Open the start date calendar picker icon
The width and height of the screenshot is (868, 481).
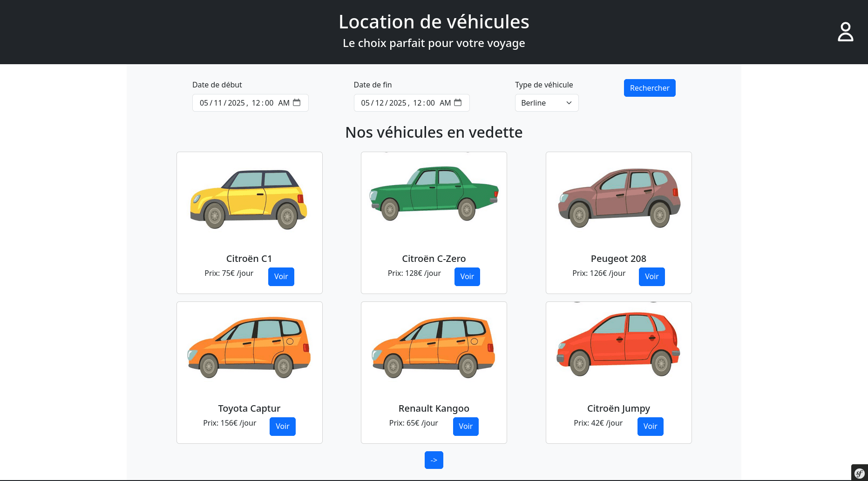click(297, 102)
